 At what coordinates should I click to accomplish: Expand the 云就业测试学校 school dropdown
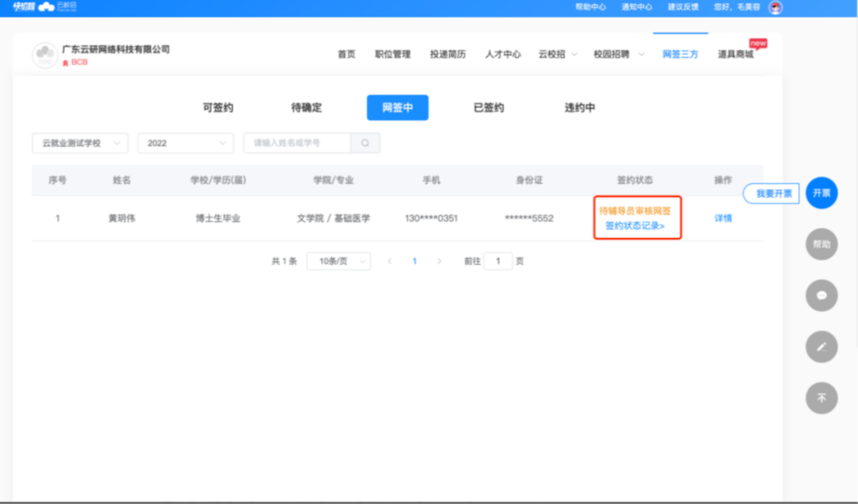point(79,143)
